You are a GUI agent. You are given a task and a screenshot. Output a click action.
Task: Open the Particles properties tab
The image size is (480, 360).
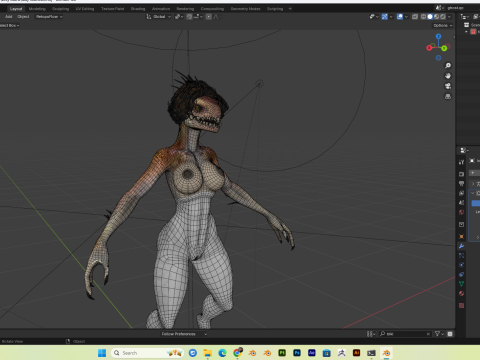click(461, 255)
